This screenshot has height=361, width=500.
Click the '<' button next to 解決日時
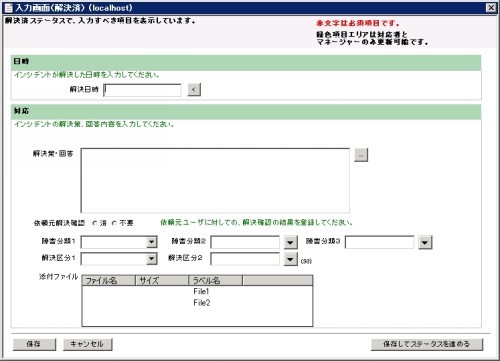pyautogui.click(x=194, y=90)
